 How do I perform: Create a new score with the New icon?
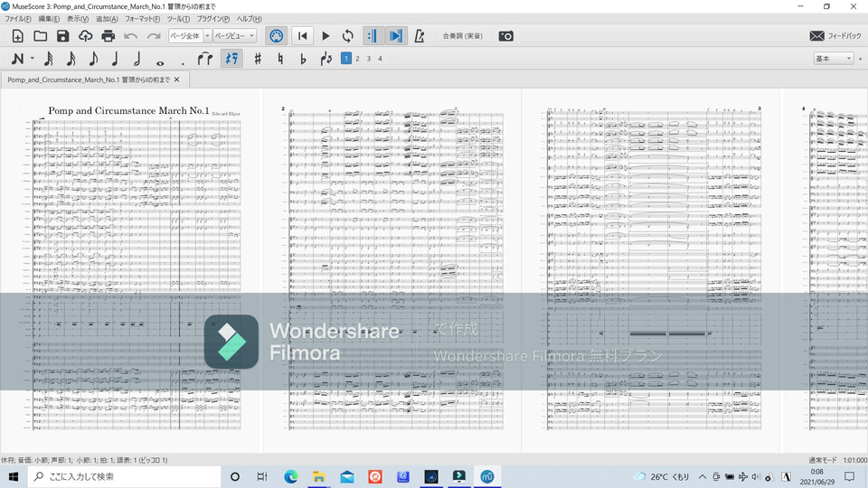pyautogui.click(x=17, y=36)
